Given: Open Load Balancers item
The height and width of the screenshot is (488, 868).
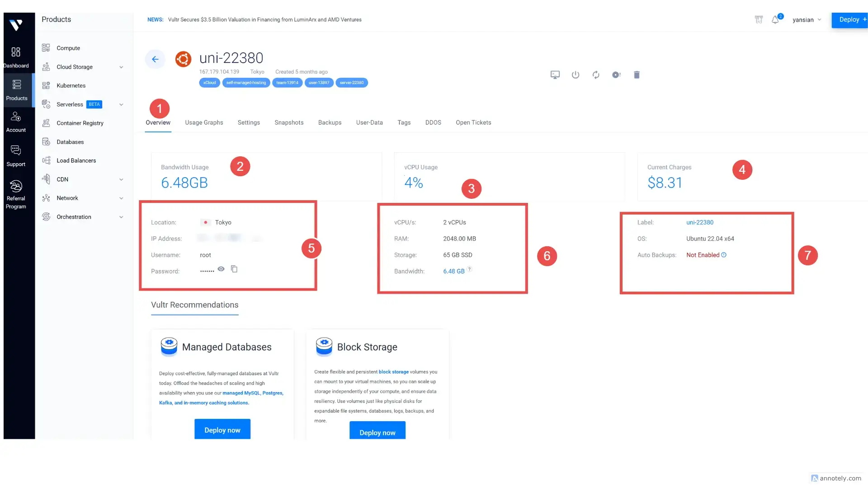Looking at the screenshot, I should coord(76,160).
